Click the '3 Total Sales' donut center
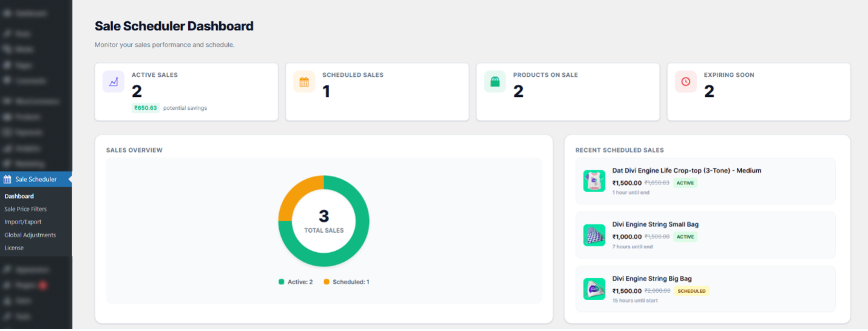Image resolution: width=868 pixels, height=331 pixels. coord(324,221)
